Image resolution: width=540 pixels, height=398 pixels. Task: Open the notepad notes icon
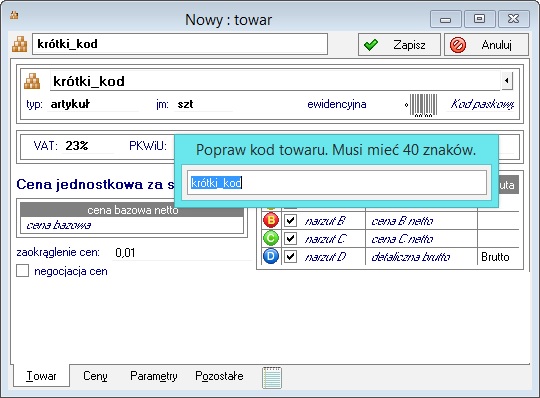(272, 378)
